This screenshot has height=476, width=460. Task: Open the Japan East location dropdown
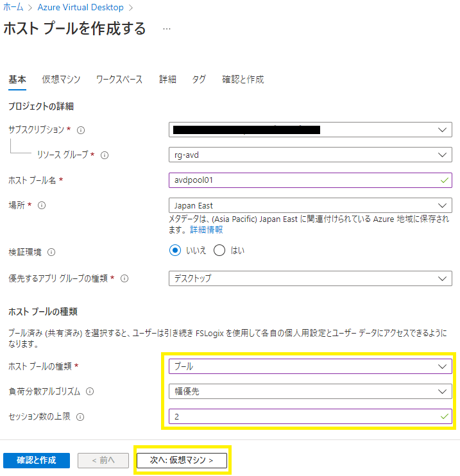(x=311, y=205)
